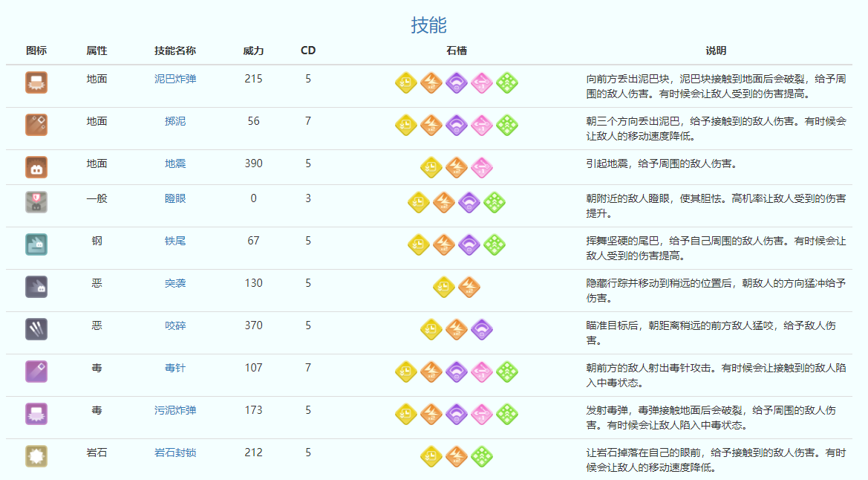Click the purple stone in 毒针 row
The image size is (868, 480).
pos(457,372)
